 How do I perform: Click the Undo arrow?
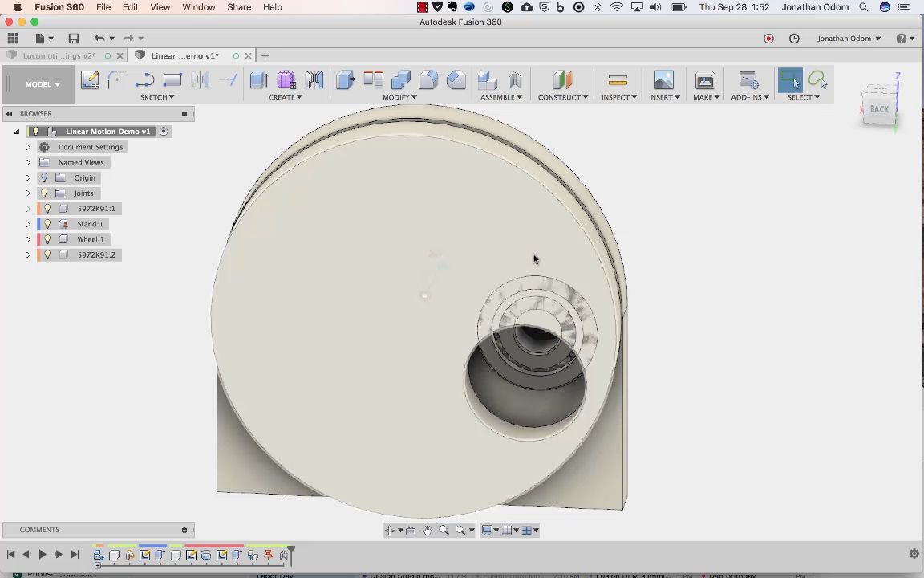(99, 39)
